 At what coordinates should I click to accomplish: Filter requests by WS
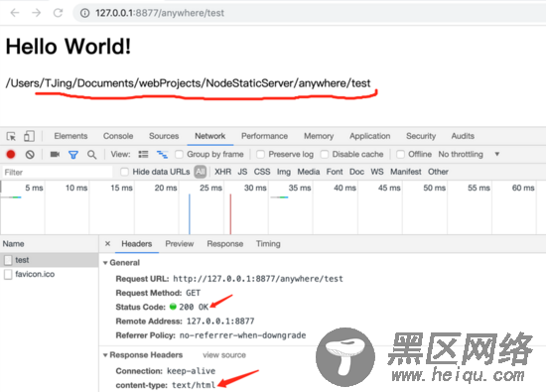click(x=377, y=172)
